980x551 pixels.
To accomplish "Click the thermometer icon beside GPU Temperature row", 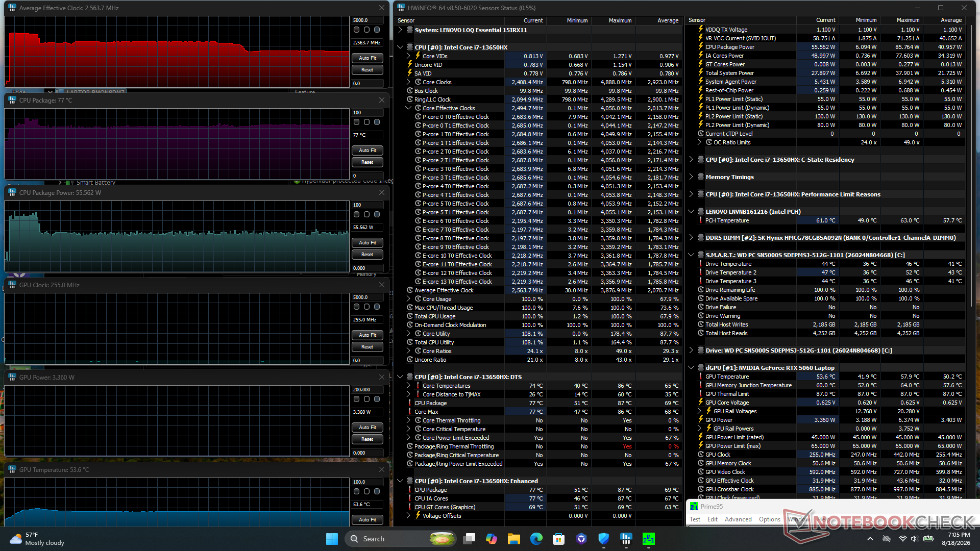I will point(700,377).
